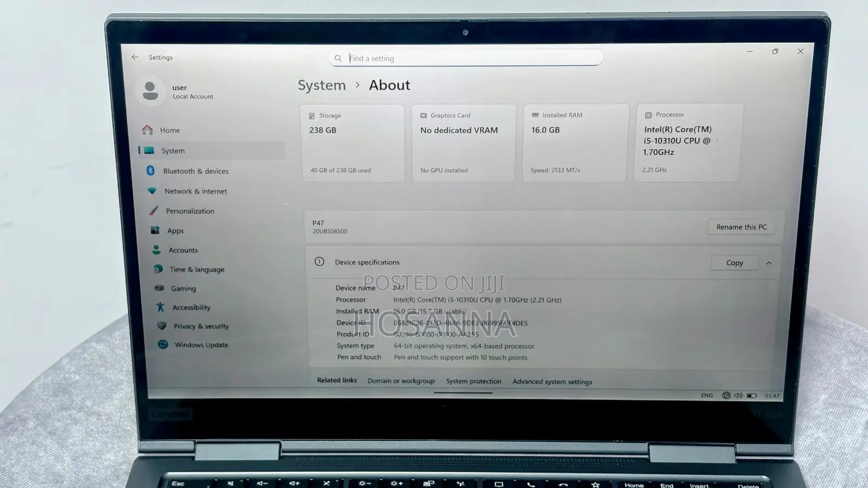The width and height of the screenshot is (868, 488).
Task: Click the volume speaker icon in the tray
Action: coord(738,395)
